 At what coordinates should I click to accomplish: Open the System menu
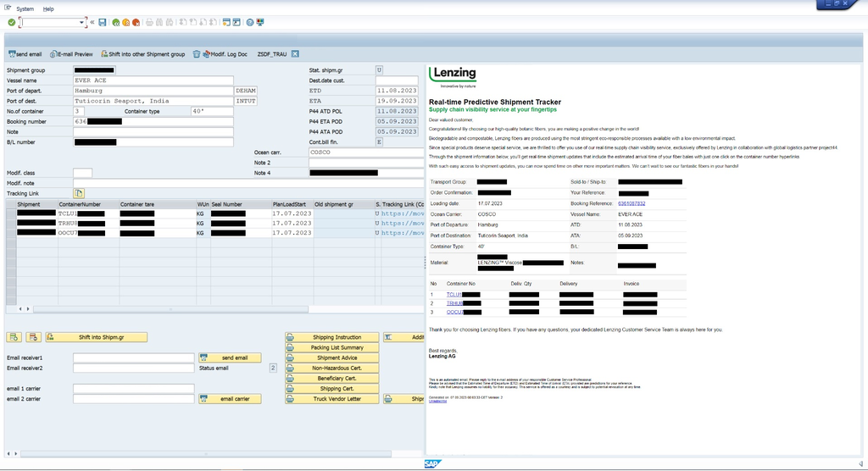point(25,8)
